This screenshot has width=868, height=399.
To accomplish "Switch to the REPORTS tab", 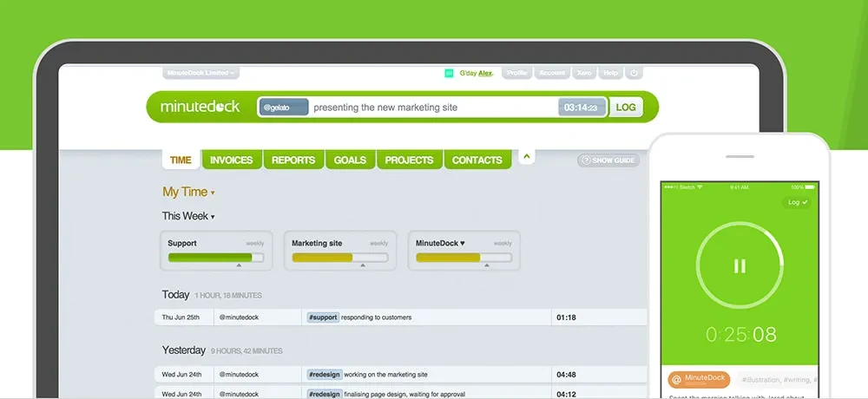I will pos(293,160).
